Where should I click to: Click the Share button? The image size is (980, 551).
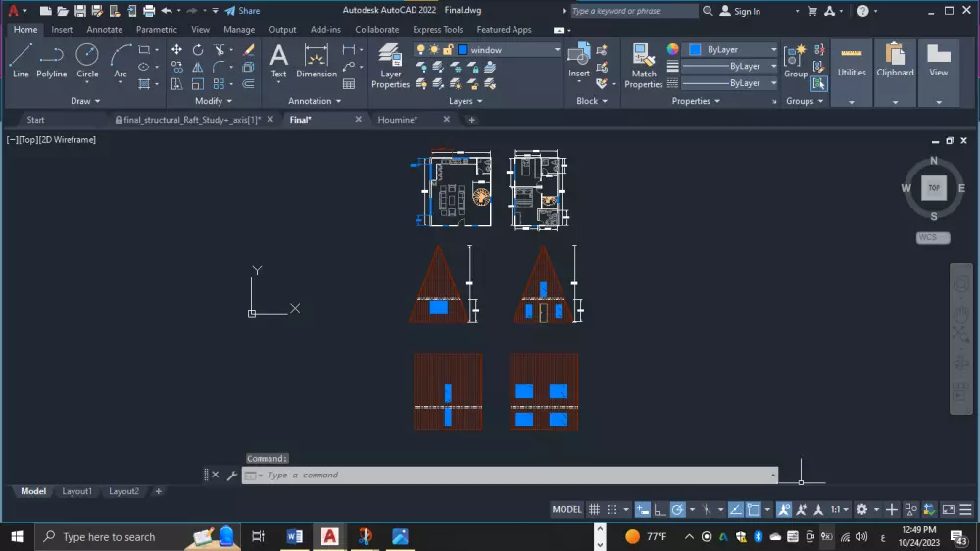(242, 11)
